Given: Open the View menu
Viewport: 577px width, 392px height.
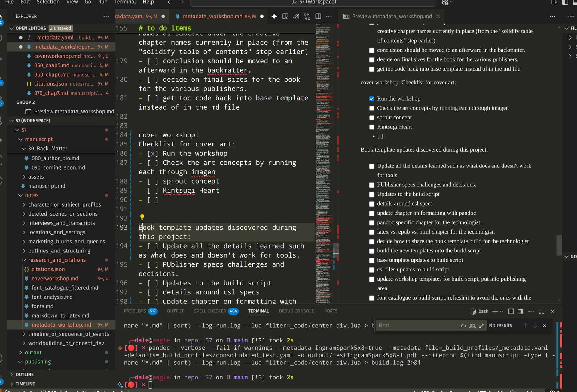Looking at the screenshot, I should tap(72, 2).
